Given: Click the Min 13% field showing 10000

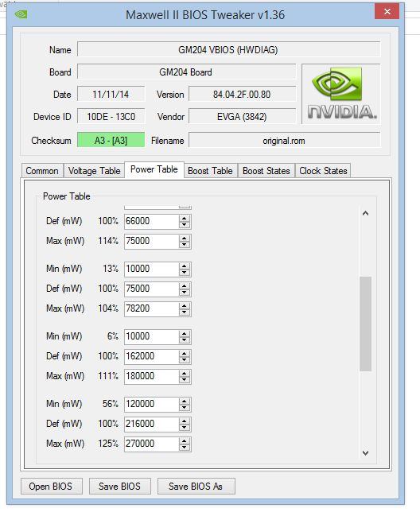Looking at the screenshot, I should [x=152, y=269].
